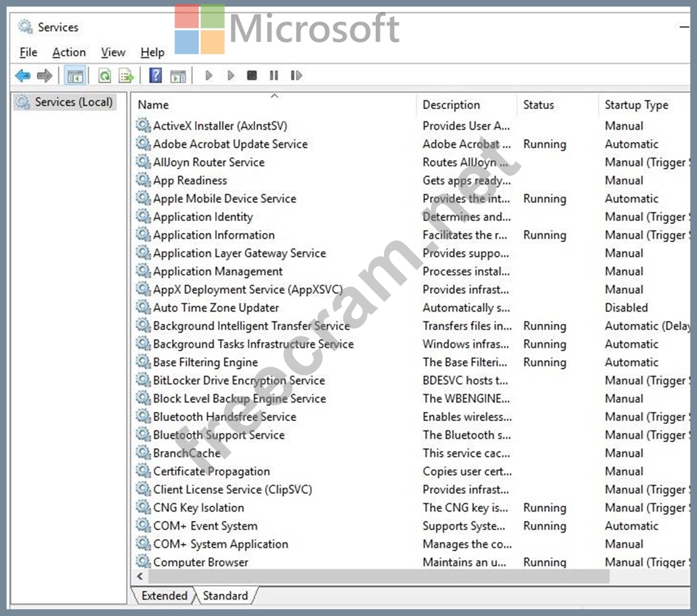
Task: Select Background Intelligent Transfer Service
Action: [x=251, y=326]
